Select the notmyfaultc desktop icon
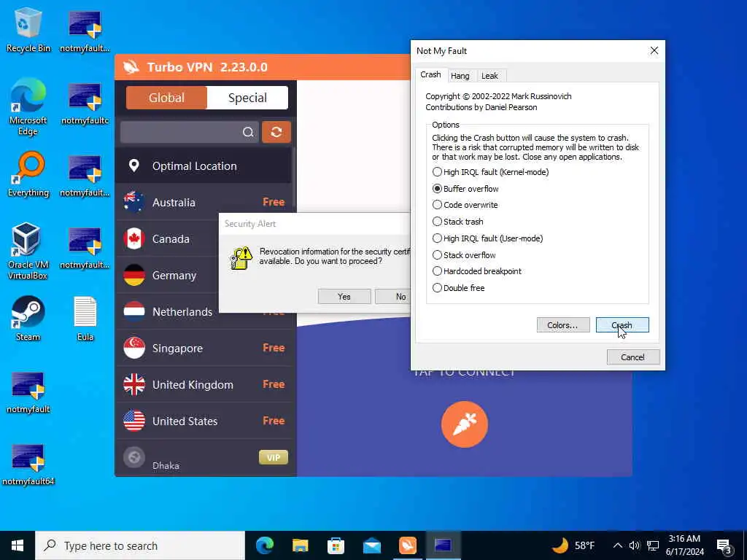The image size is (747, 560). point(85,104)
